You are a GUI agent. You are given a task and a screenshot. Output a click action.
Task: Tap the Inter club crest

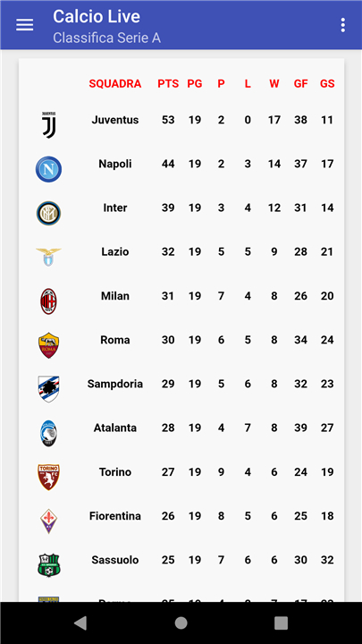pos(48,213)
